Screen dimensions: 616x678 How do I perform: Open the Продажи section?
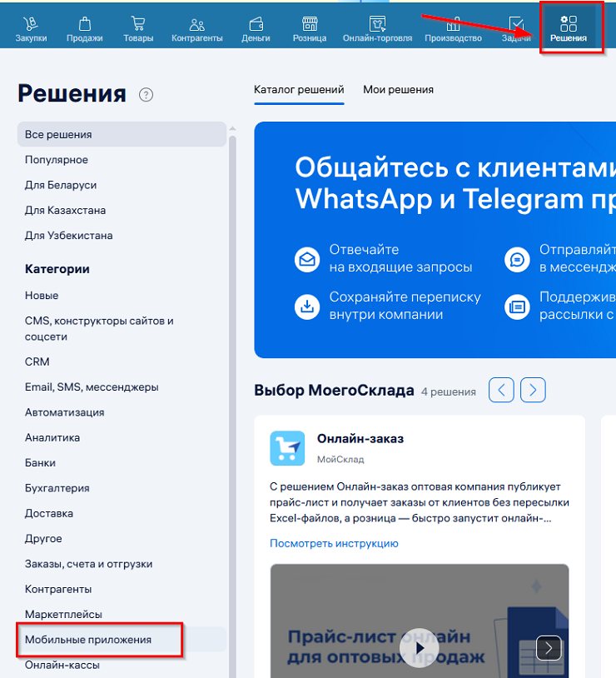click(x=85, y=29)
